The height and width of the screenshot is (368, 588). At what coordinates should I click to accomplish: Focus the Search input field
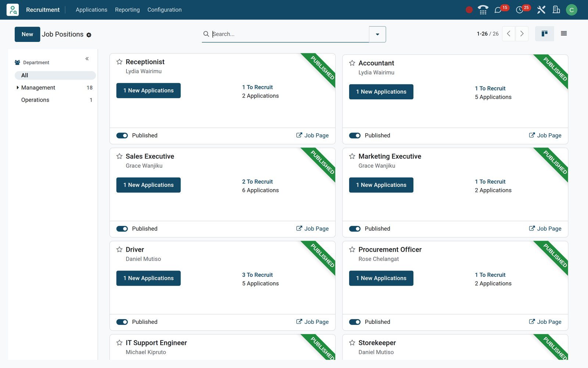click(290, 34)
